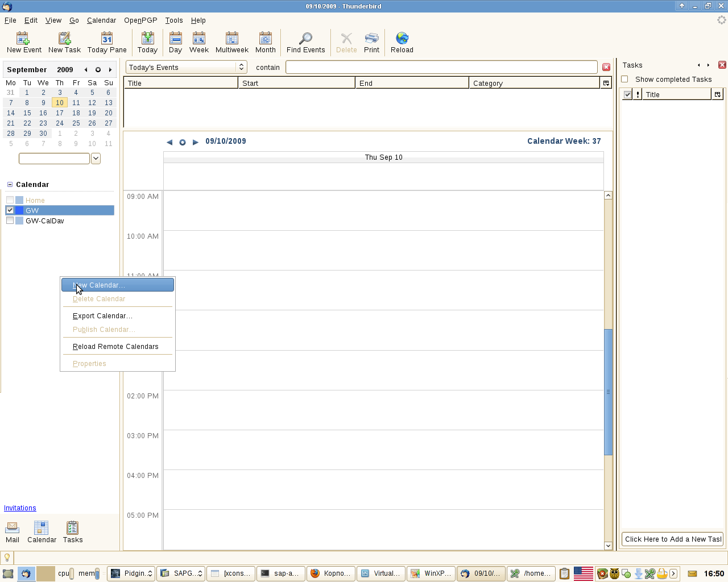Screen dimensions: 728x582
Task: Open dropdown arrow under mini calendar
Action: (x=96, y=159)
